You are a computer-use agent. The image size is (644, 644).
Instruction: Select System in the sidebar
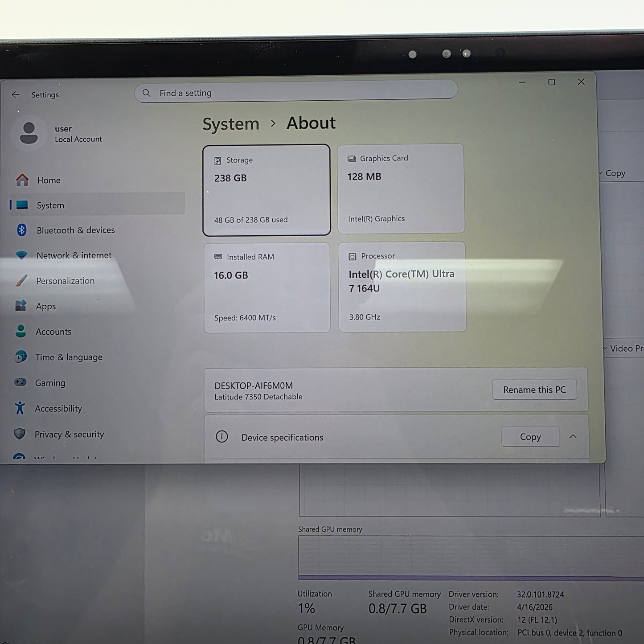[97, 205]
